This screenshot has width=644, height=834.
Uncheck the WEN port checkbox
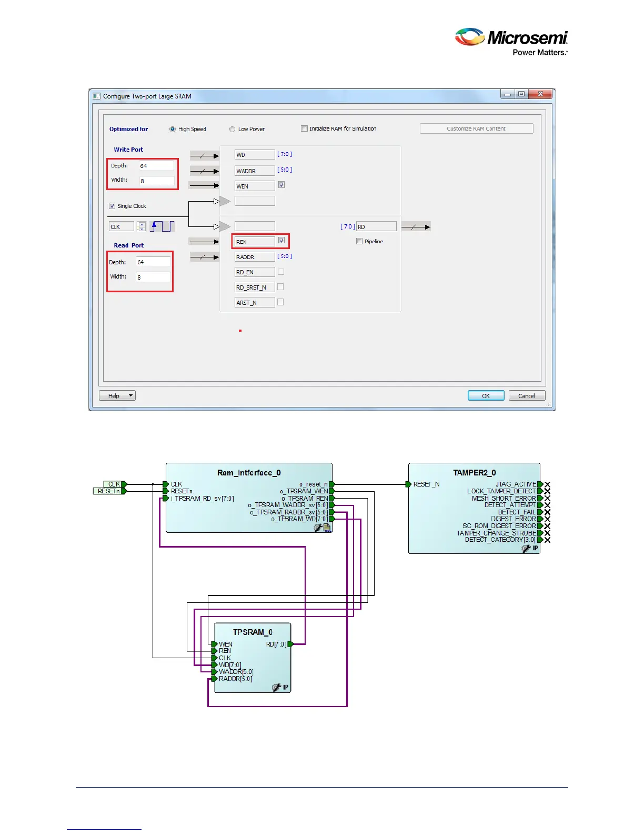point(281,185)
